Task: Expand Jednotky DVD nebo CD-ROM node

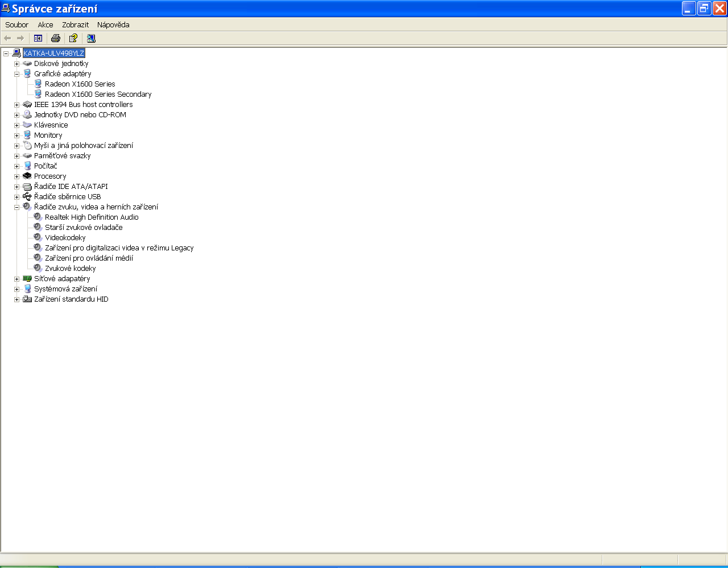Action: [x=16, y=115]
